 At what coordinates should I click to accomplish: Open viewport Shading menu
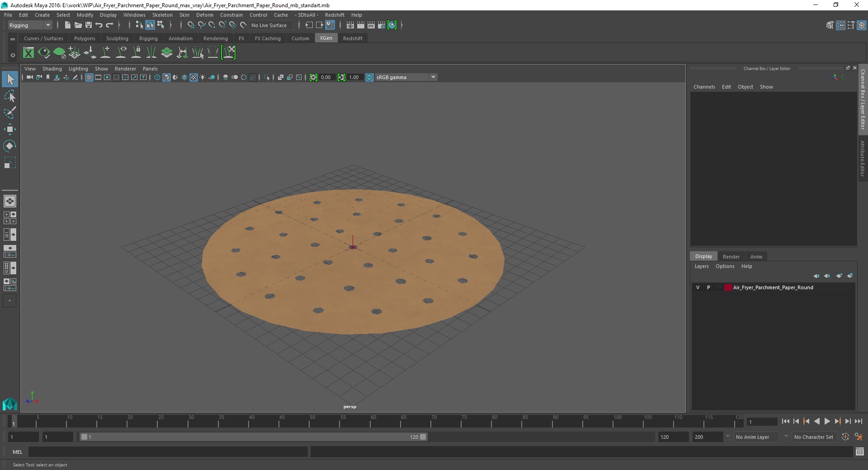click(x=52, y=69)
